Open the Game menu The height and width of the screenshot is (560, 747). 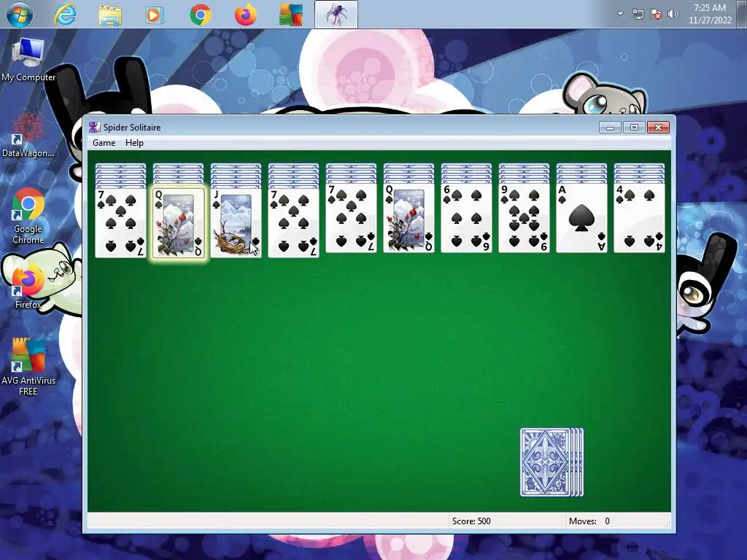tap(104, 143)
